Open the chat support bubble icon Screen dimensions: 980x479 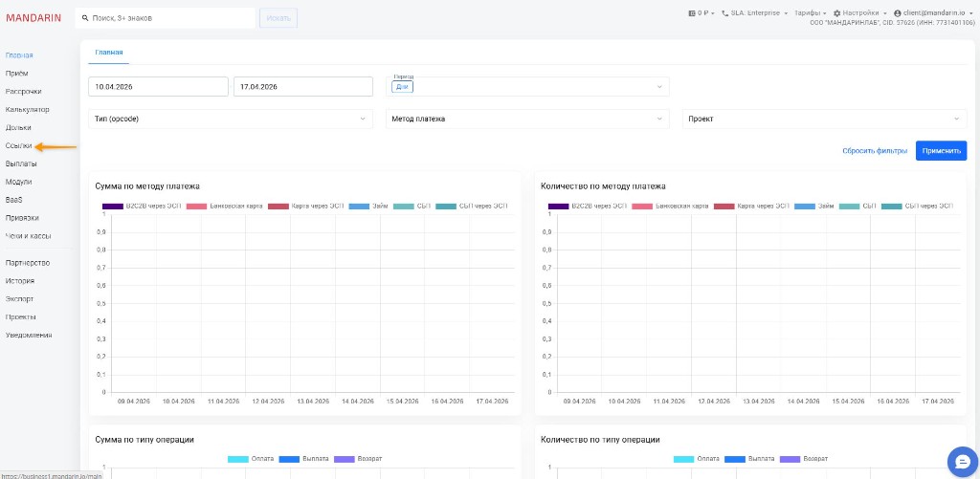point(960,461)
